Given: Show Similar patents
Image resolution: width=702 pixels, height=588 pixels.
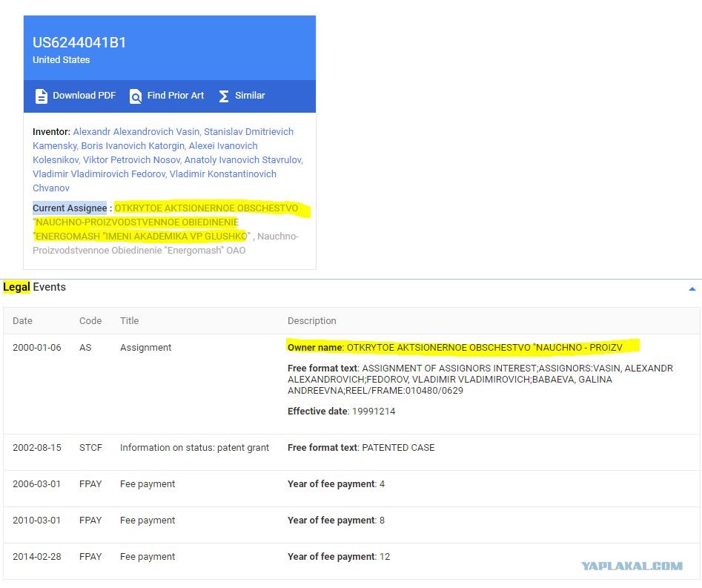Looking at the screenshot, I should click(250, 96).
